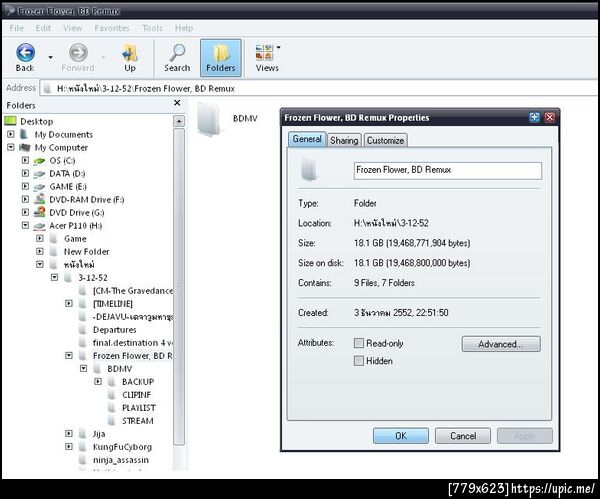Go back with the Back arrow icon
Image resolution: width=600 pixels, height=499 pixels.
point(26,52)
